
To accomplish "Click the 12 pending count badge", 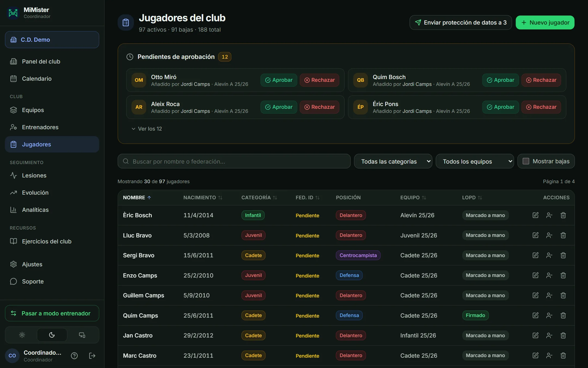I will click(x=225, y=57).
